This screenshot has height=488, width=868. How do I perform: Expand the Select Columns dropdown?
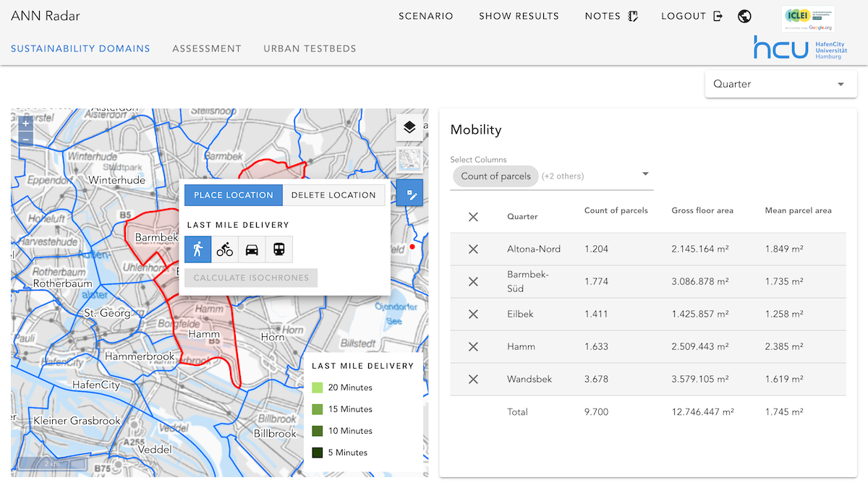click(x=645, y=174)
